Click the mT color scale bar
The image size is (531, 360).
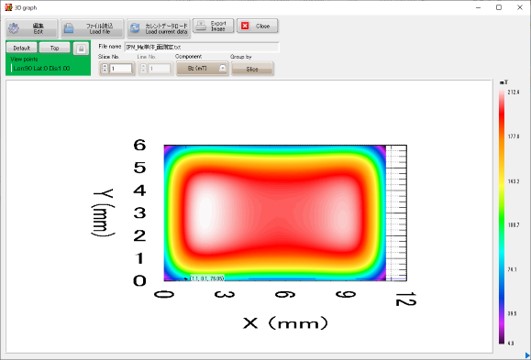(502, 217)
